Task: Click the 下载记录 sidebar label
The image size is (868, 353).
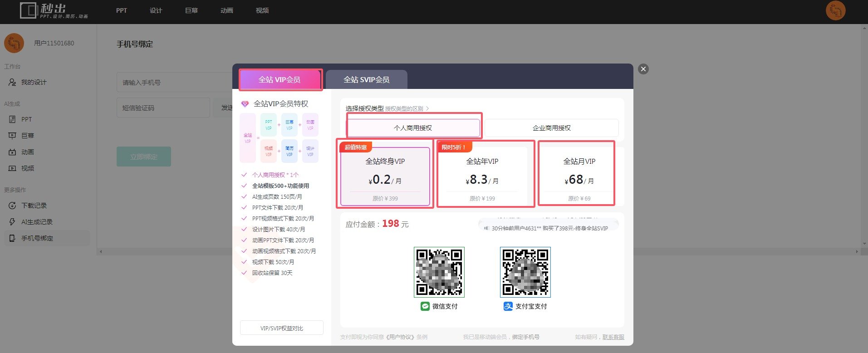Action: pyautogui.click(x=34, y=206)
